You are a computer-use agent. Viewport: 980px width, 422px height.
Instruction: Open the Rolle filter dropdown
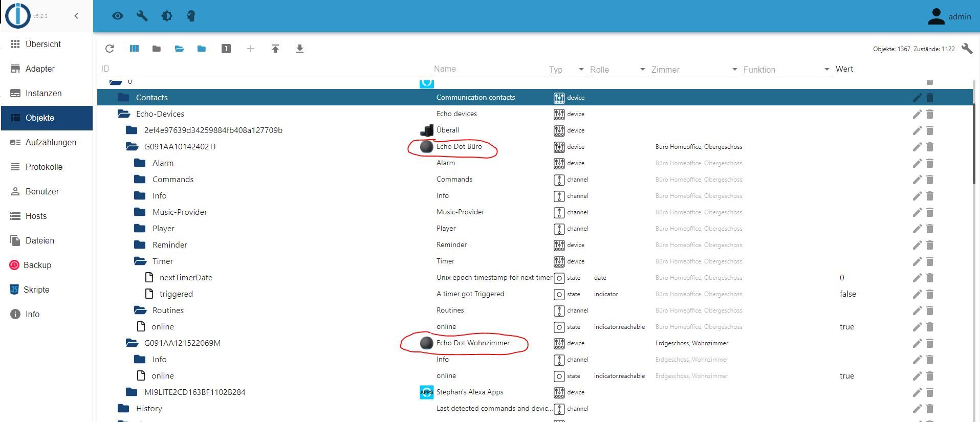click(642, 70)
